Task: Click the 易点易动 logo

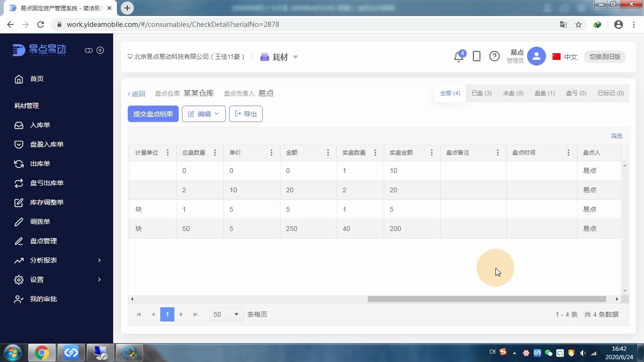Action: (x=39, y=50)
